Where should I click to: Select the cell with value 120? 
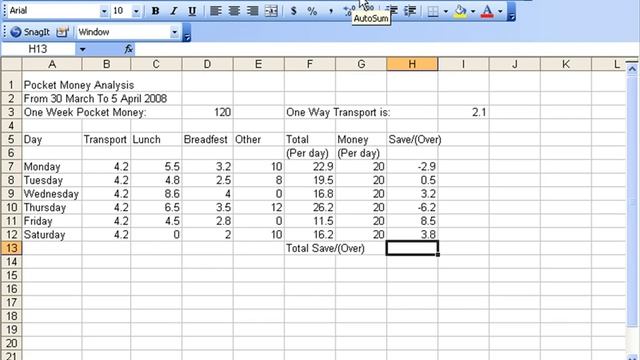tap(207, 112)
